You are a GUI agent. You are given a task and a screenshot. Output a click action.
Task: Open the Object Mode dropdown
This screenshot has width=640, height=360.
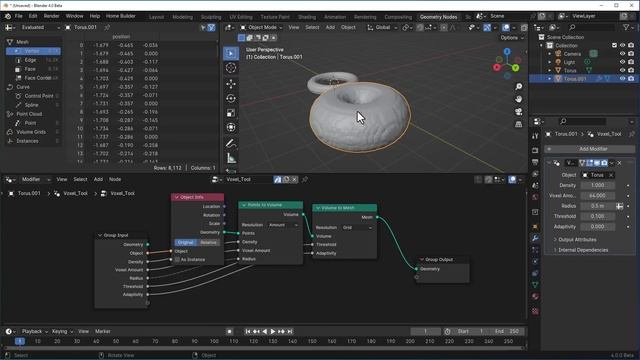click(261, 27)
